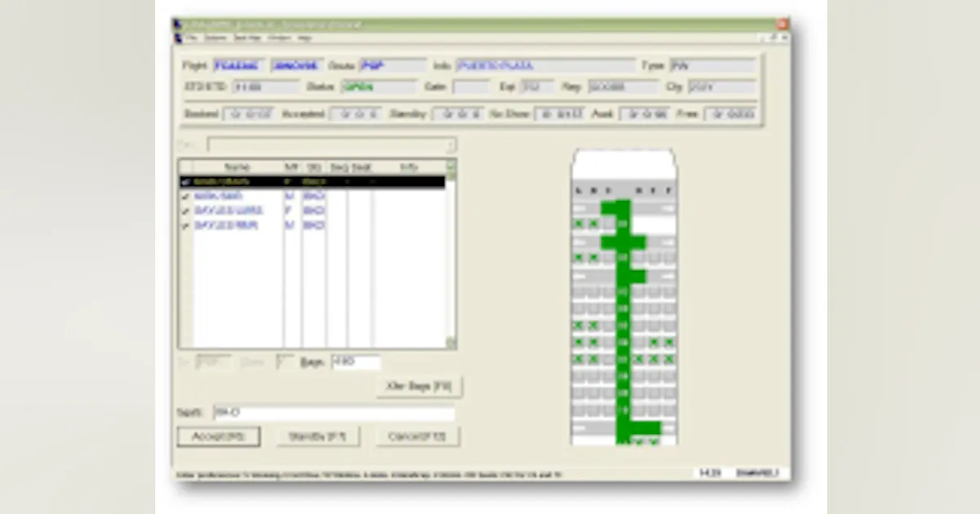Click the Reg field in flight header
Screen dimensions: 980x514
tap(622, 86)
